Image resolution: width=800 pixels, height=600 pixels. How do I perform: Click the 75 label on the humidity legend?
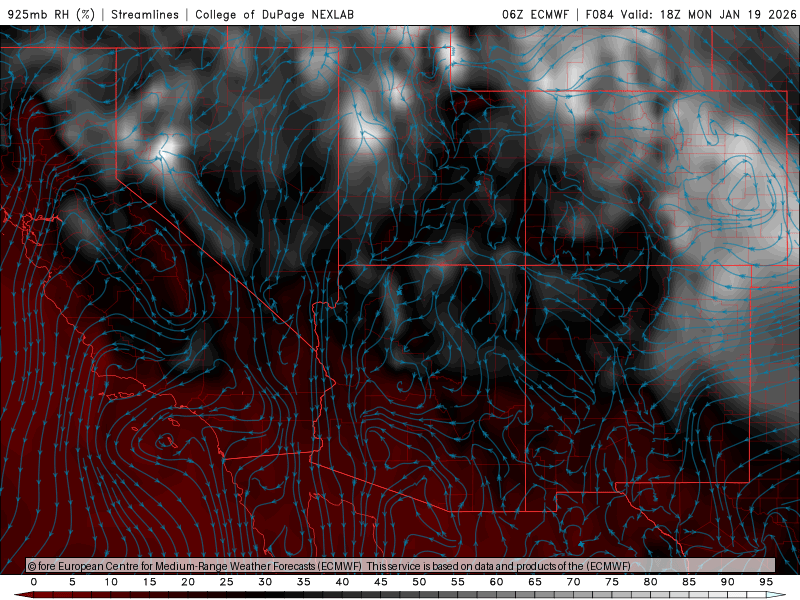point(612,582)
